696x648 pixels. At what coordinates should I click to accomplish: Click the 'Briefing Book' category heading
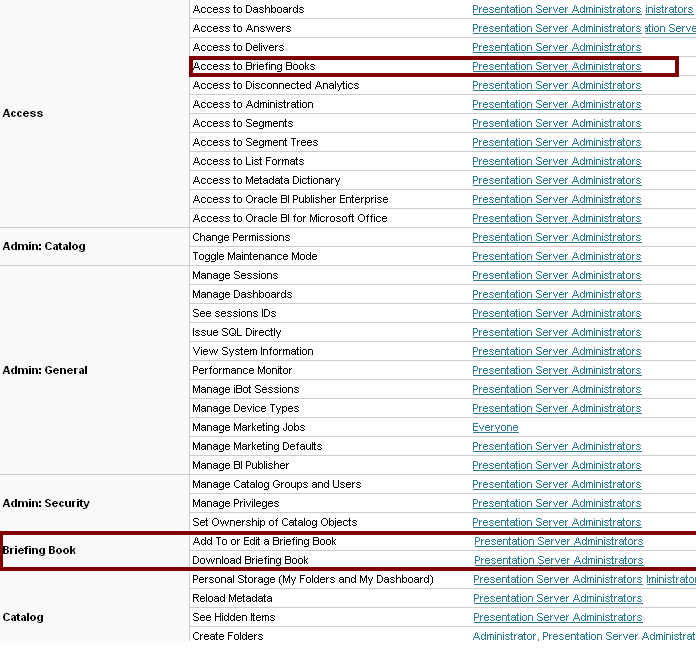tap(40, 551)
